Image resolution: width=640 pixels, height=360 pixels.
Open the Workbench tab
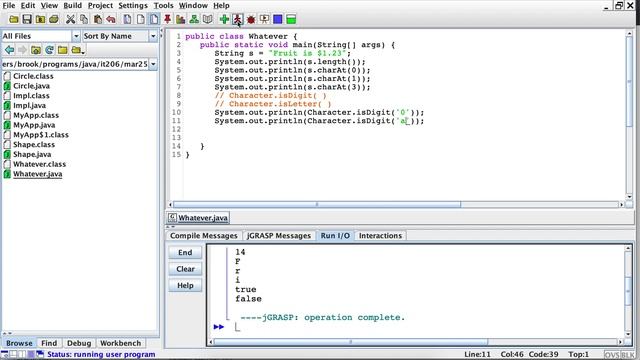coord(120,343)
